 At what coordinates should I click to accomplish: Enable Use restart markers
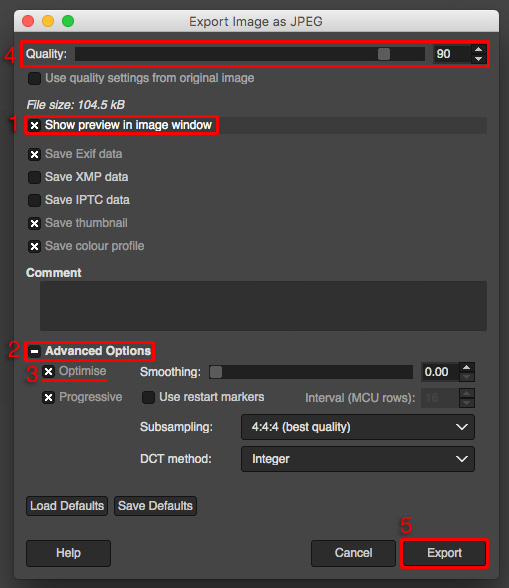tap(149, 397)
